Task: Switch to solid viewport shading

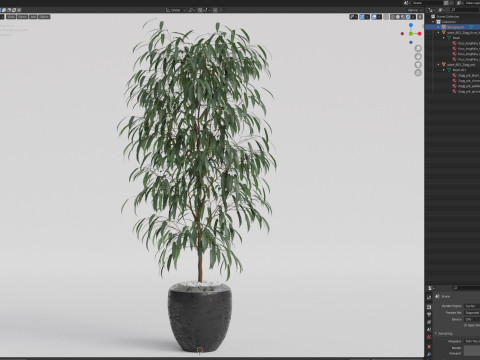Action: click(x=398, y=17)
